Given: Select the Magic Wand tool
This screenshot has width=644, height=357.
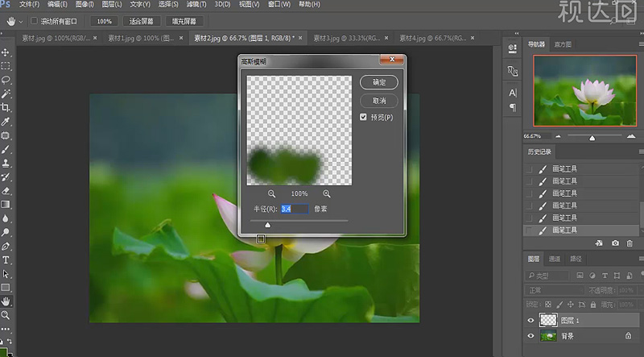Looking at the screenshot, I should [6, 93].
